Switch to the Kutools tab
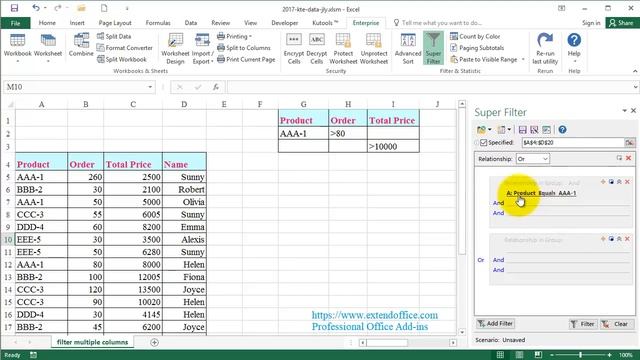Image resolution: width=640 pixels, height=360 pixels. pyautogui.click(x=324, y=23)
